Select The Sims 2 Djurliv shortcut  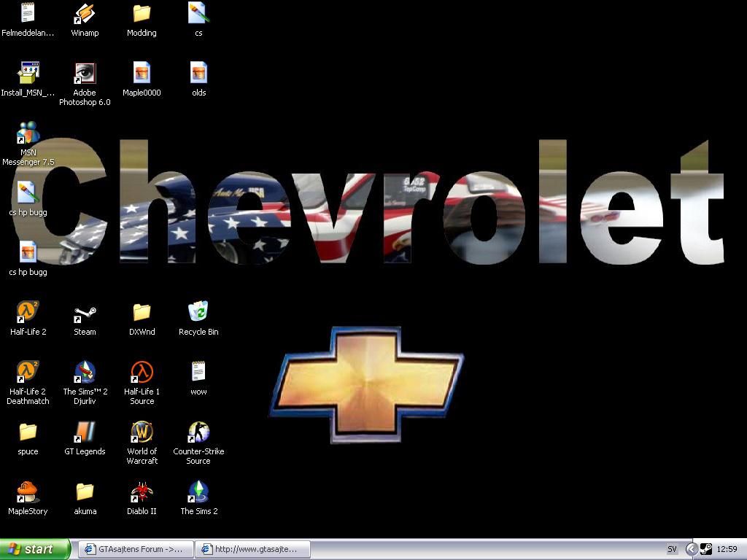85,372
